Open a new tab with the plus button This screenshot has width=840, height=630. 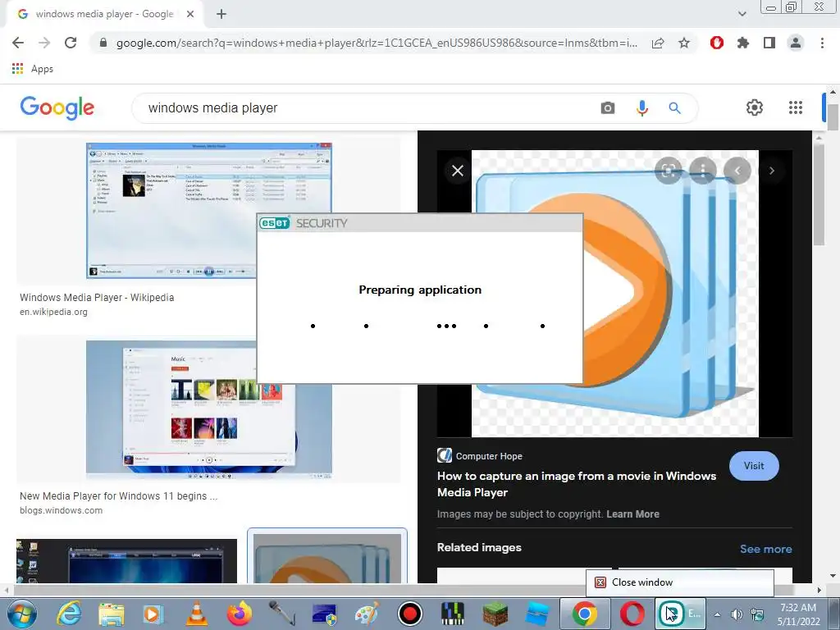[221, 14]
